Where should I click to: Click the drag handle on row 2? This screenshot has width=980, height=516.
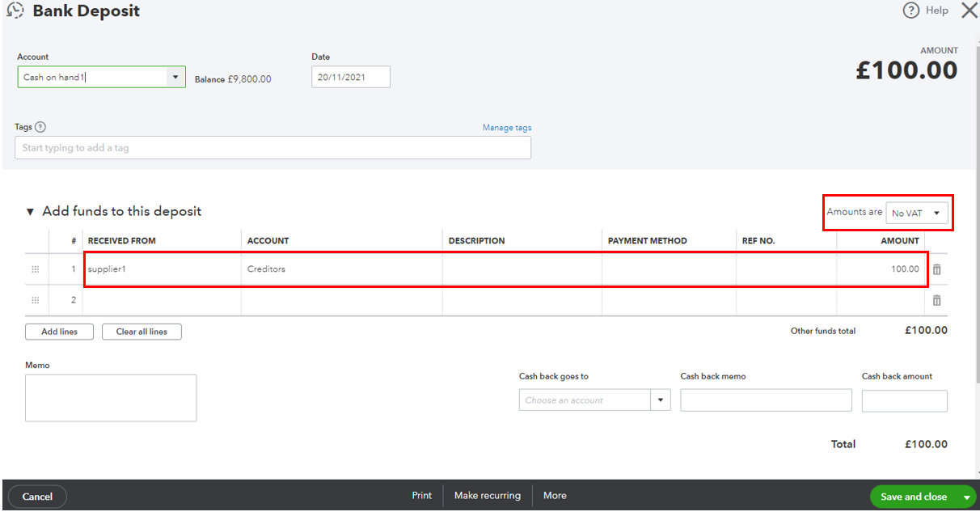pos(35,299)
